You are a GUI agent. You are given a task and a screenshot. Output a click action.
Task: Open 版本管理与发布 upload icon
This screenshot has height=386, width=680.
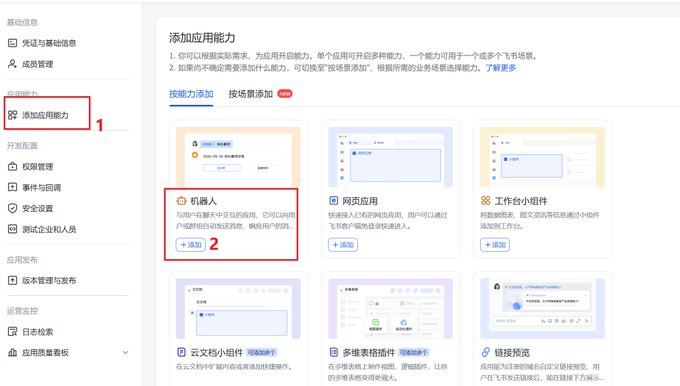13,281
